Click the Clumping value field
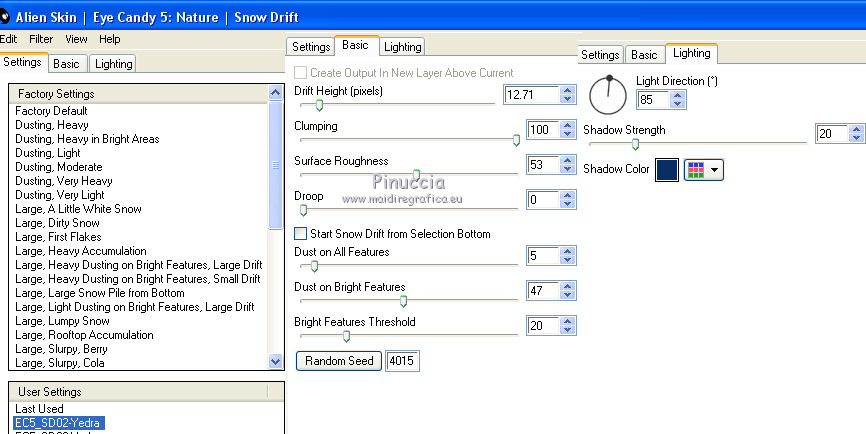Screen dimensions: 866x434 (542, 130)
